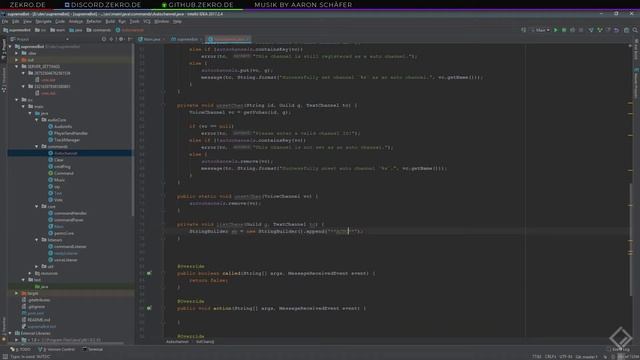Open the TrackManager class in the tree
Image resolution: width=640 pixels, height=360 pixels.
pos(67,140)
